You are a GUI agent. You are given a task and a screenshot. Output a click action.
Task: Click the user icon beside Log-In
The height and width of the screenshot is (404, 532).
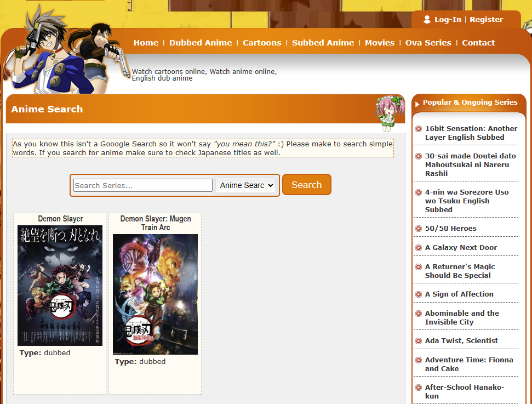point(427,20)
